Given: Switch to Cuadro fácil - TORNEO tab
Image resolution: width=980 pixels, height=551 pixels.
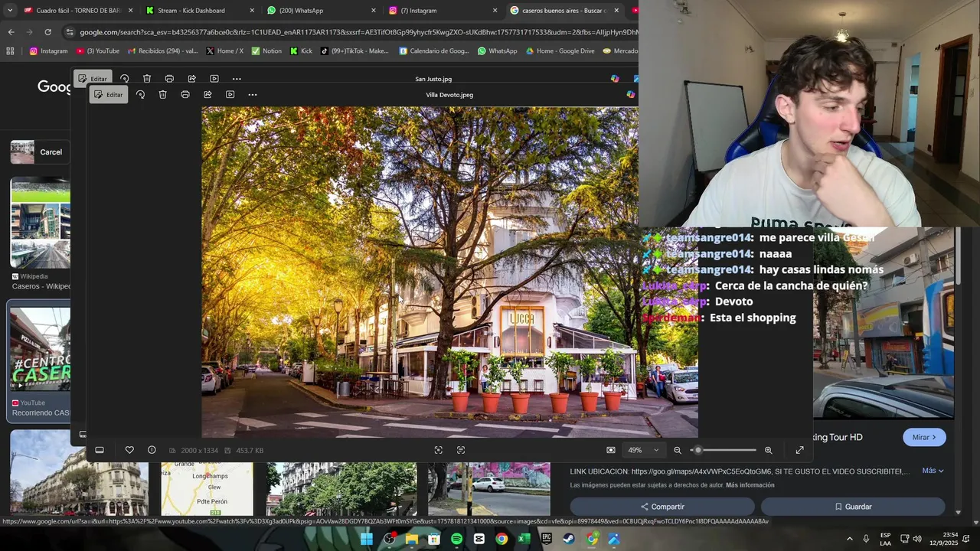Looking at the screenshot, I should 77,11.
